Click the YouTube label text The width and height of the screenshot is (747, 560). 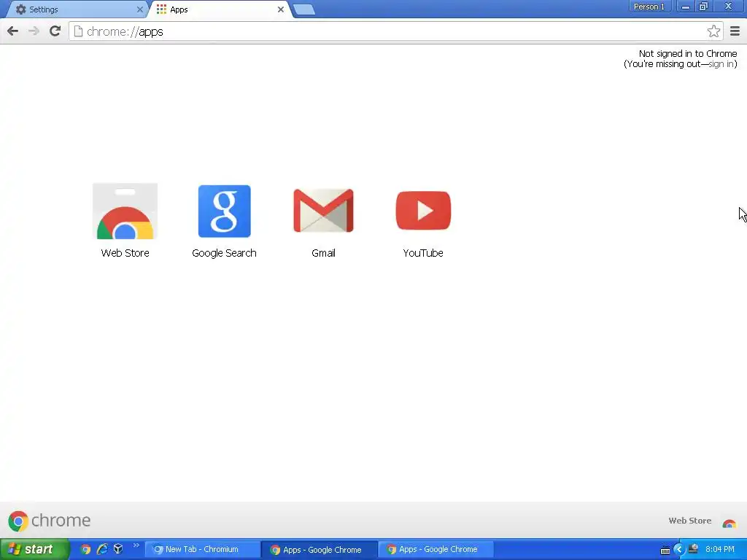coord(423,253)
